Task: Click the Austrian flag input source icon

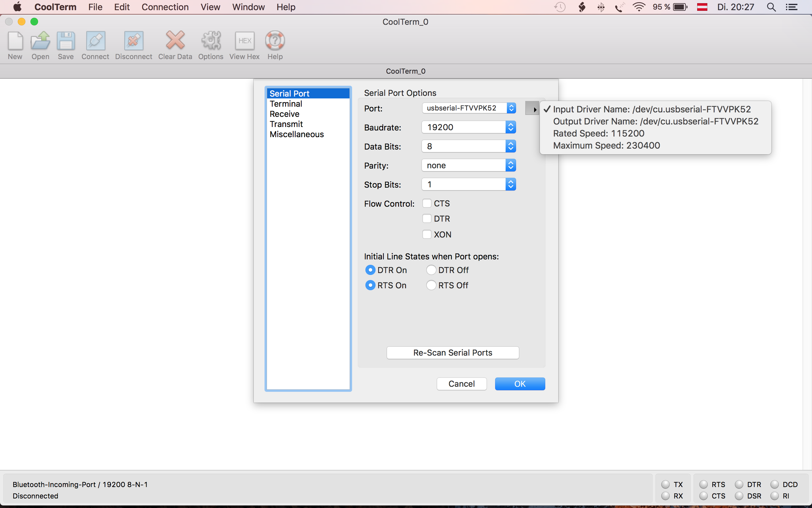Action: tap(702, 7)
